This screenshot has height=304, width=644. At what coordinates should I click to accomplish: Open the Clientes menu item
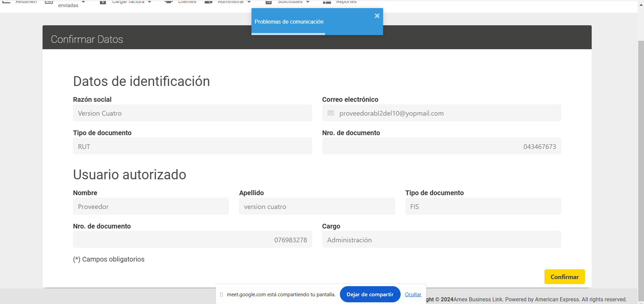(x=187, y=2)
